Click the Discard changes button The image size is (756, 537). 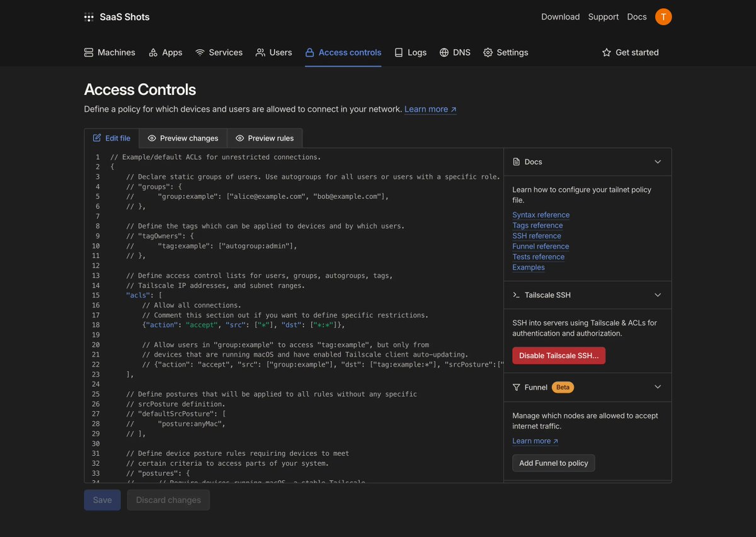click(168, 500)
